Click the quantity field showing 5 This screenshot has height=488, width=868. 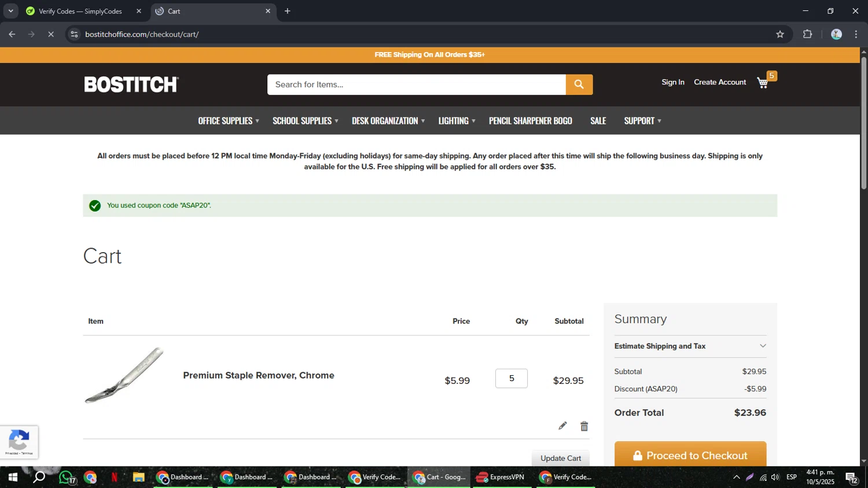point(512,378)
